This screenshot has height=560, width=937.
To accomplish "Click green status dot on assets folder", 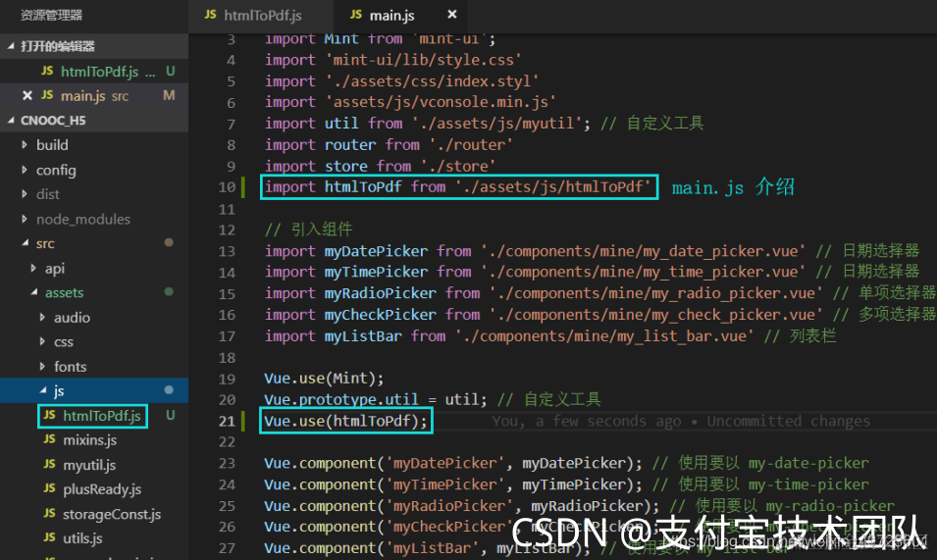I will [169, 292].
